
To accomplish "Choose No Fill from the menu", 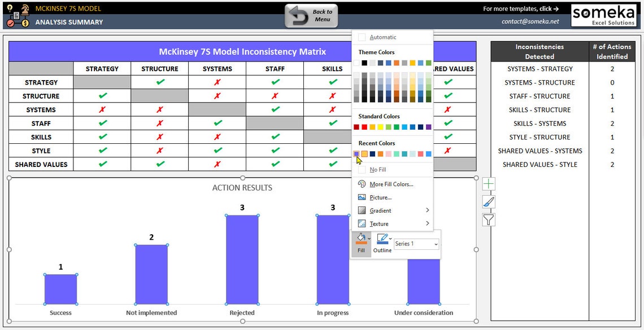I will [x=377, y=169].
